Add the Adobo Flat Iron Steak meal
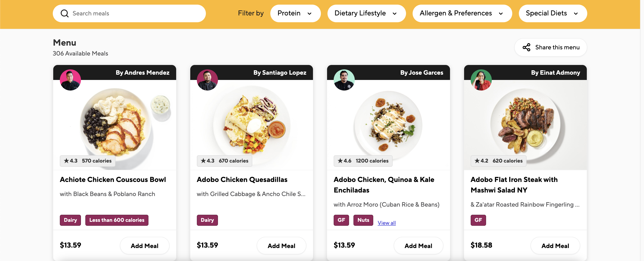The width and height of the screenshot is (644, 261). (x=555, y=246)
